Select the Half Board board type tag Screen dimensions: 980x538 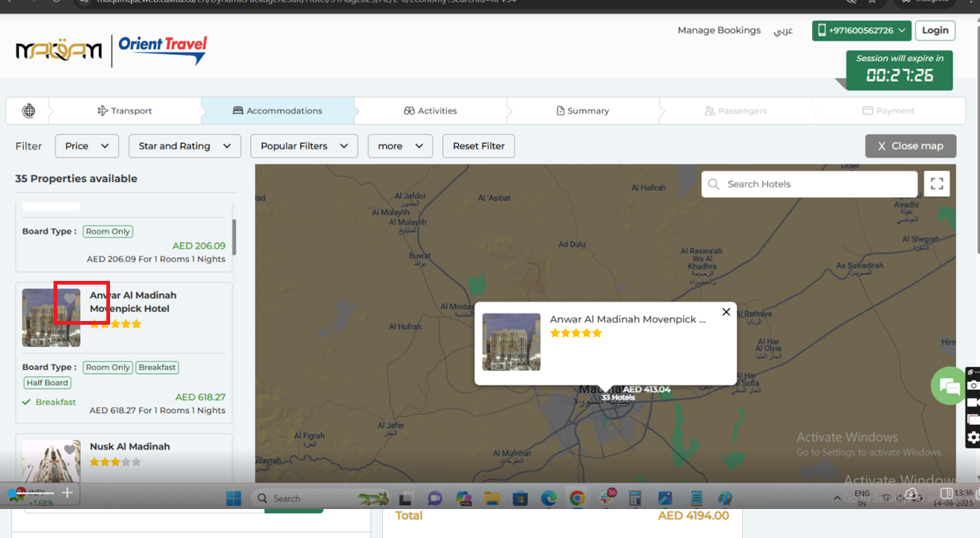[47, 383]
